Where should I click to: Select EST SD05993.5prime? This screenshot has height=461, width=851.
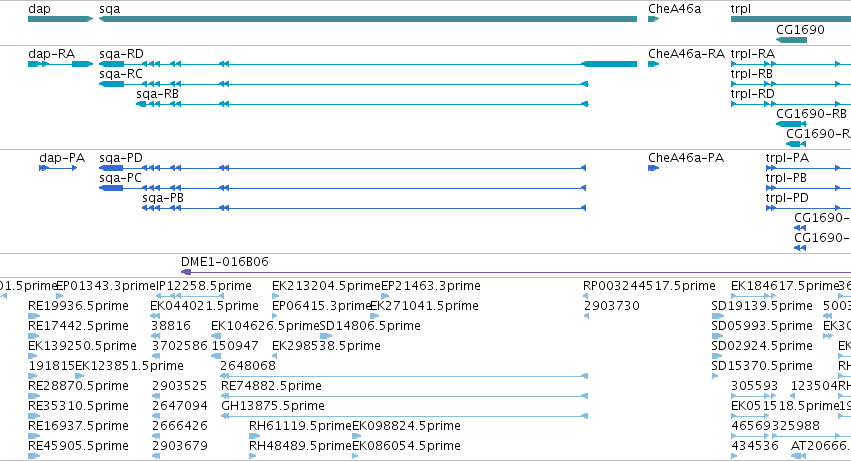coord(762,326)
